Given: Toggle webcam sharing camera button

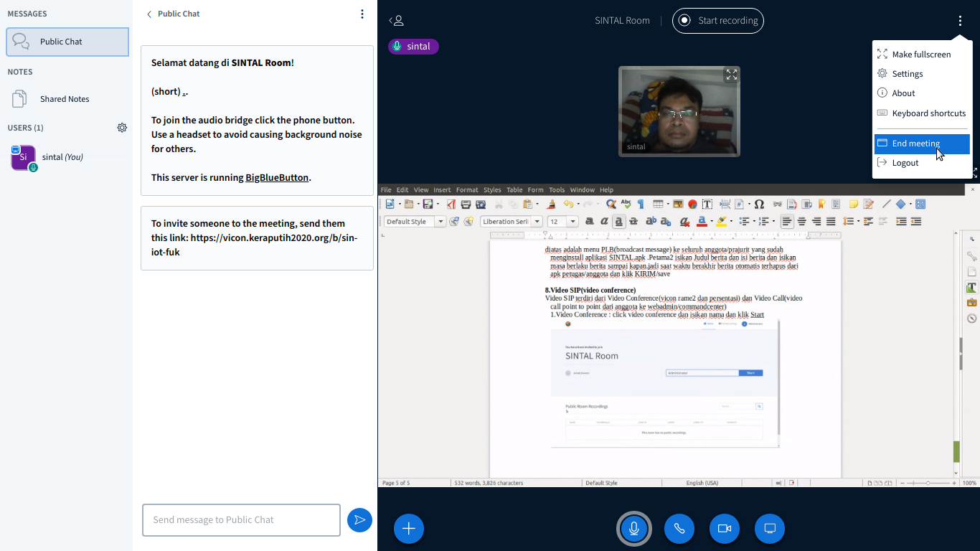Looking at the screenshot, I should click(725, 529).
